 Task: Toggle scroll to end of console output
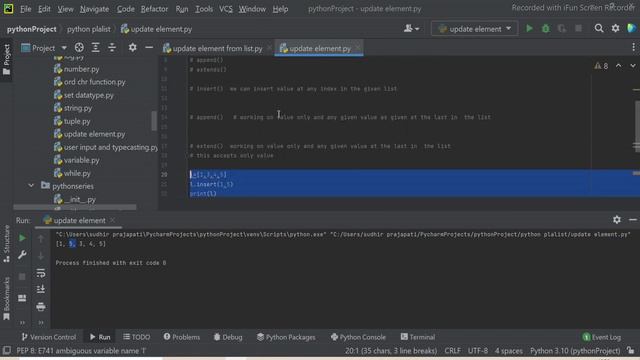pos(41,289)
